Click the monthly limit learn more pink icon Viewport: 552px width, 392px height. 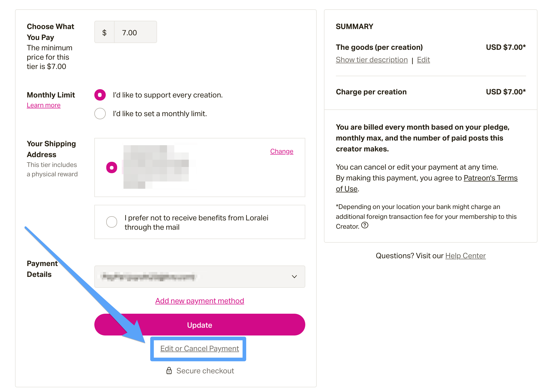coord(43,105)
